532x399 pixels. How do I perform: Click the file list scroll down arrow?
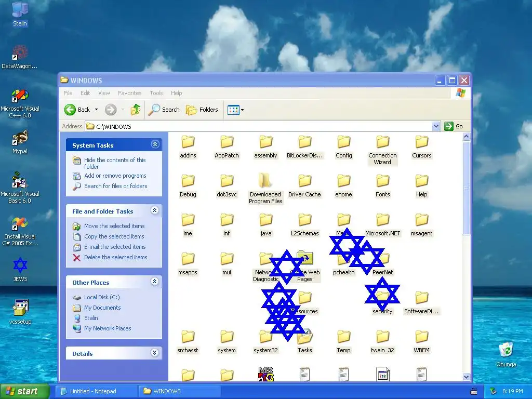click(x=466, y=377)
